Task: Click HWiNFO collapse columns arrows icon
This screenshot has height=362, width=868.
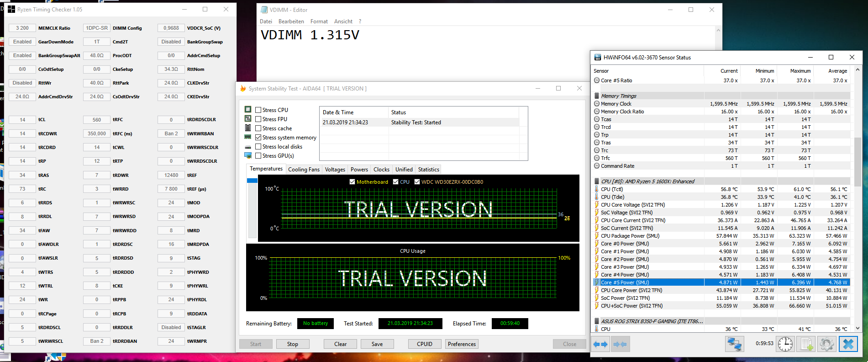Action: [x=620, y=344]
